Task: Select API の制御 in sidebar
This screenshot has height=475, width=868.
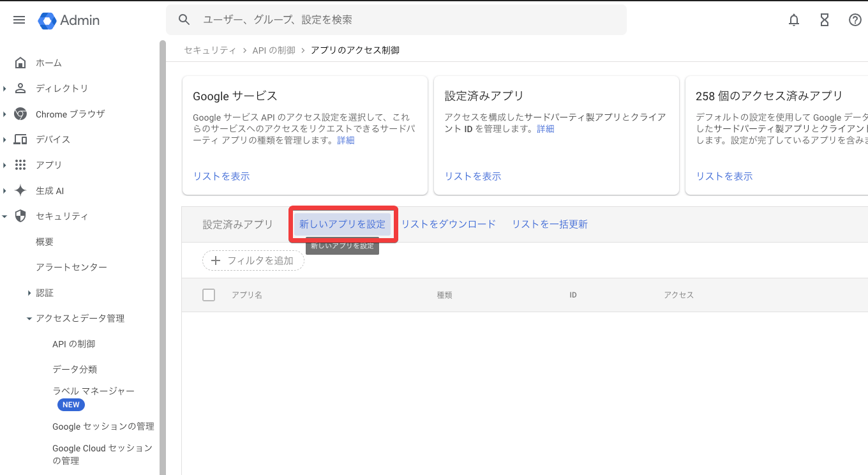Action: click(74, 343)
